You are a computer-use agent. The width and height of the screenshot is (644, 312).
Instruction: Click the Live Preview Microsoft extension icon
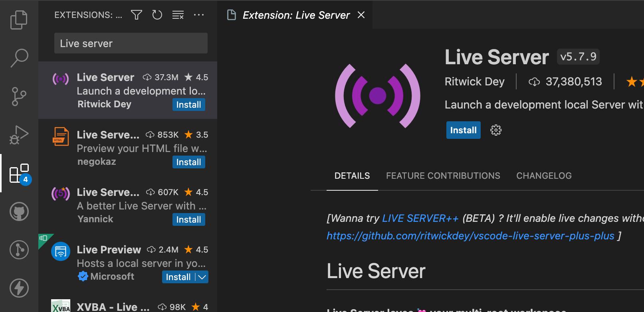pyautogui.click(x=61, y=251)
